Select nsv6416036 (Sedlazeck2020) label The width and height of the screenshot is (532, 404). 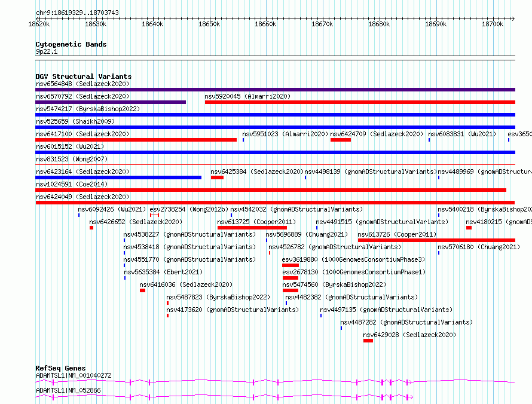pyautogui.click(x=186, y=284)
